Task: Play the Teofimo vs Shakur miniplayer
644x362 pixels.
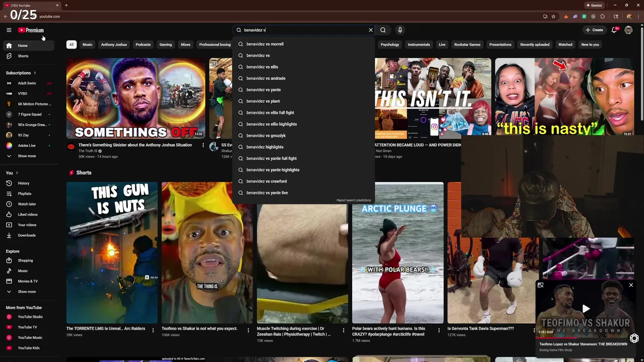Action: pyautogui.click(x=586, y=308)
